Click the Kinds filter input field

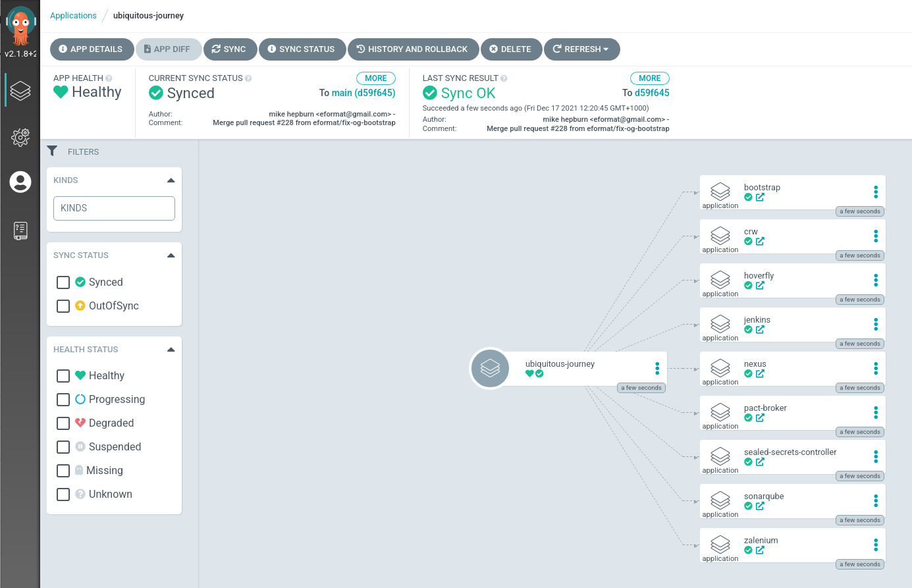(114, 208)
